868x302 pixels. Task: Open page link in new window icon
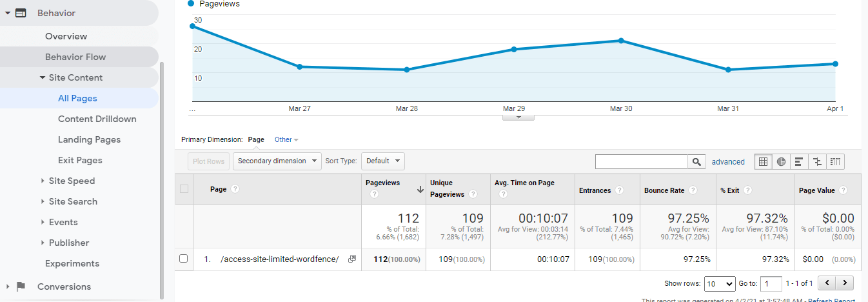coord(351,259)
